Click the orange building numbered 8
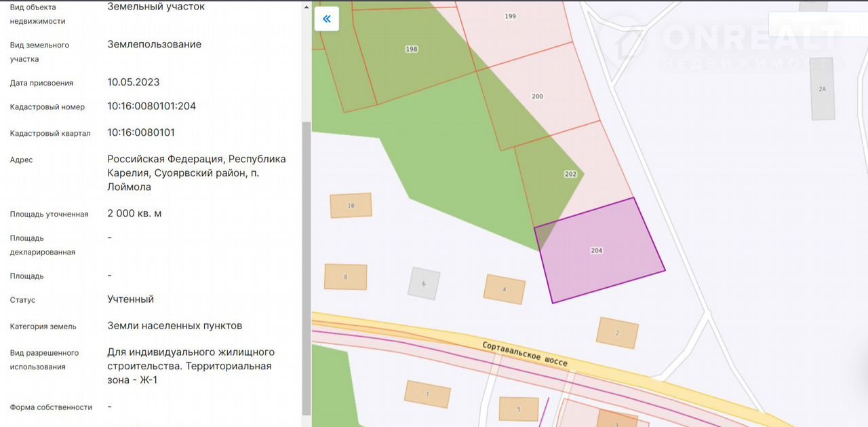Screen dimensions: 868x427 point(345,277)
